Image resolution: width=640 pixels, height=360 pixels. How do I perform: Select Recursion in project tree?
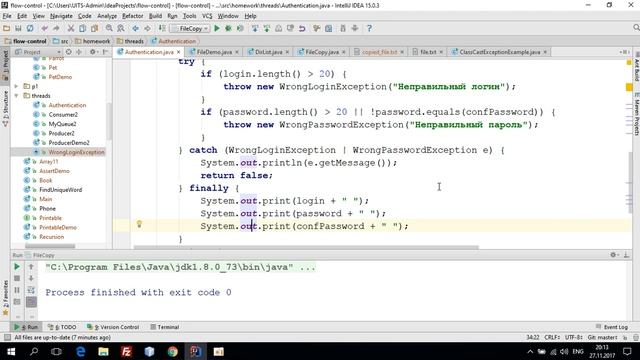tap(51, 236)
